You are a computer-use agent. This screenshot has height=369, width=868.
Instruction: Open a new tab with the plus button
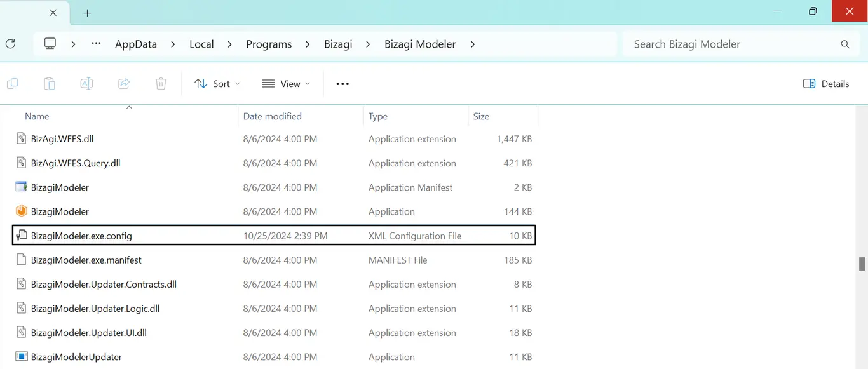point(88,13)
